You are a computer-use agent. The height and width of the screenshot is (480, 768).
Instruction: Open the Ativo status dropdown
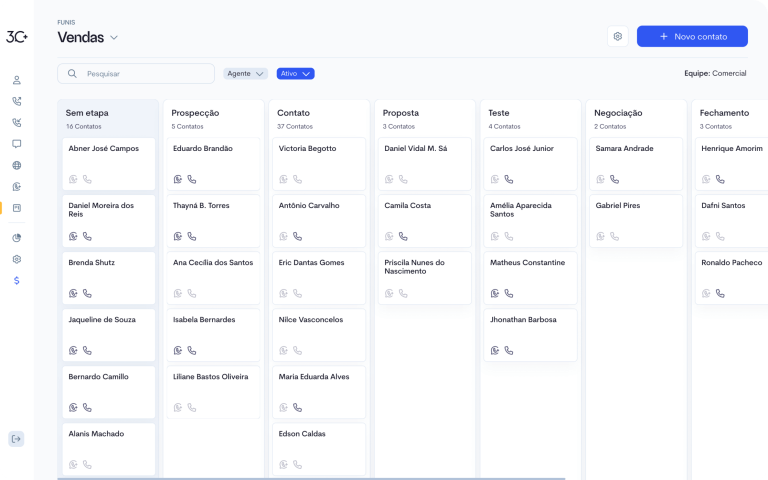pyautogui.click(x=295, y=73)
